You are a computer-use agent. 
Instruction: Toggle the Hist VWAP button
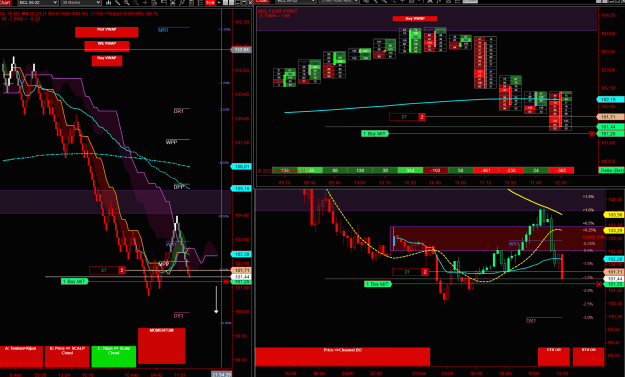point(106,32)
